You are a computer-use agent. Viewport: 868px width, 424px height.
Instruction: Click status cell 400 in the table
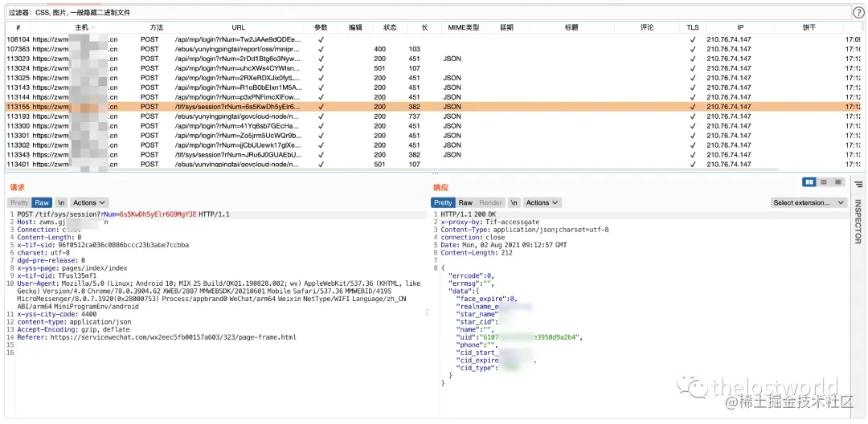[x=379, y=49]
